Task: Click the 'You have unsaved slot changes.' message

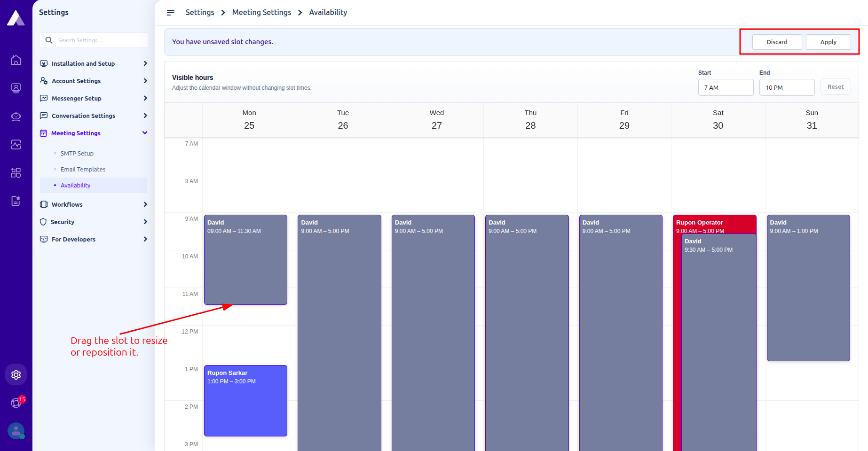Action: (x=222, y=42)
